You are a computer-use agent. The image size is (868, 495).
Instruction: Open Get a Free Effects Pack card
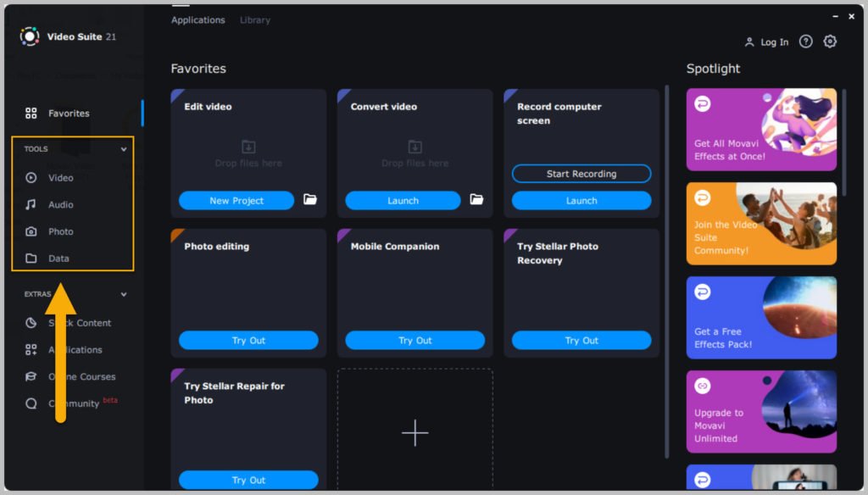coord(761,318)
